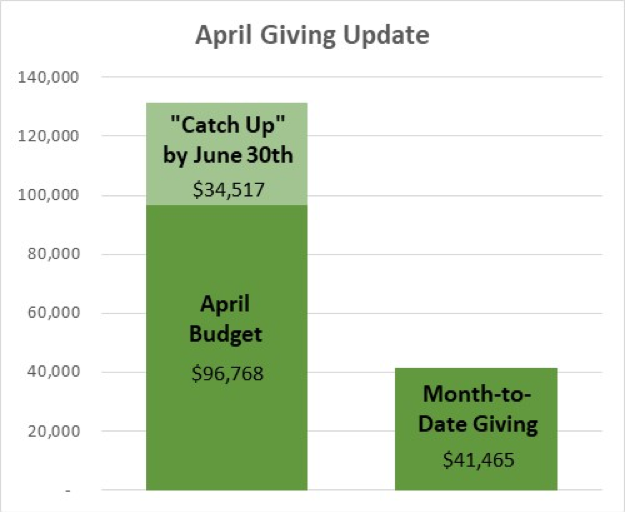
Task: Select the '"Catch Up" by June 30th' text label
Action: (x=226, y=143)
